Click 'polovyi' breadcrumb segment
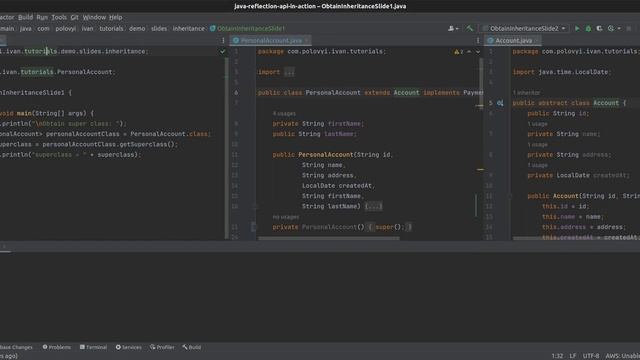 click(66, 29)
